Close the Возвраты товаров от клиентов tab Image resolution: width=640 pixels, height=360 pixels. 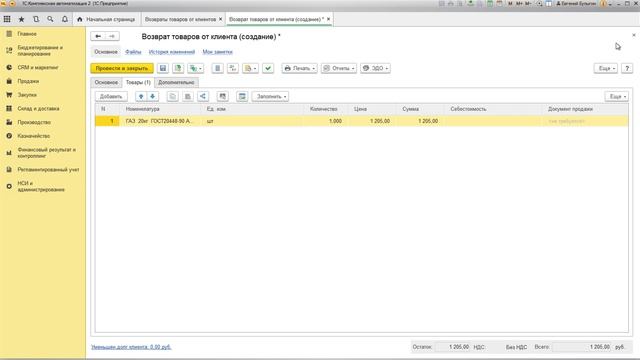pos(220,19)
